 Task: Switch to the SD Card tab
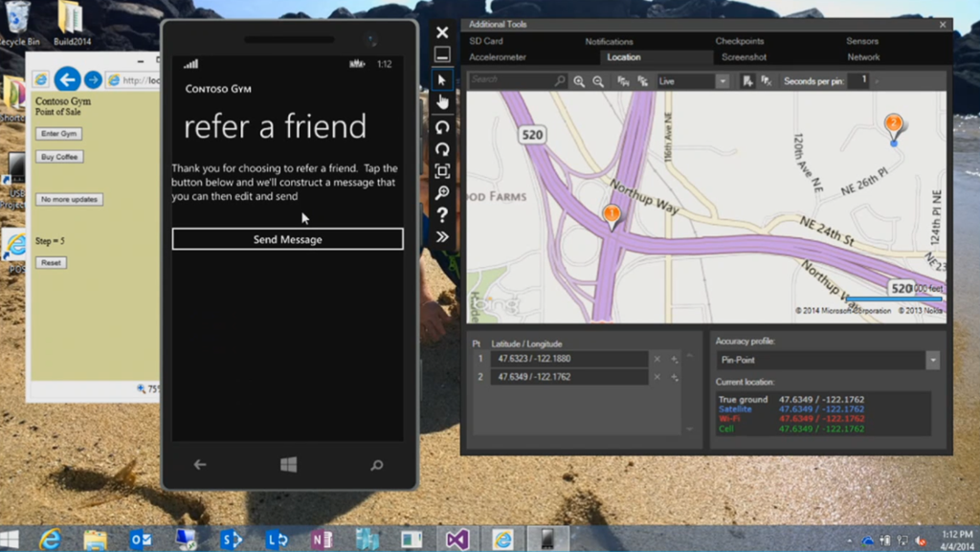[485, 40]
